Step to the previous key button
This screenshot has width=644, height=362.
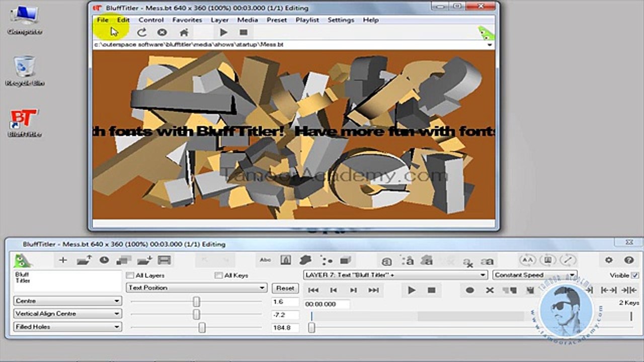(x=334, y=290)
